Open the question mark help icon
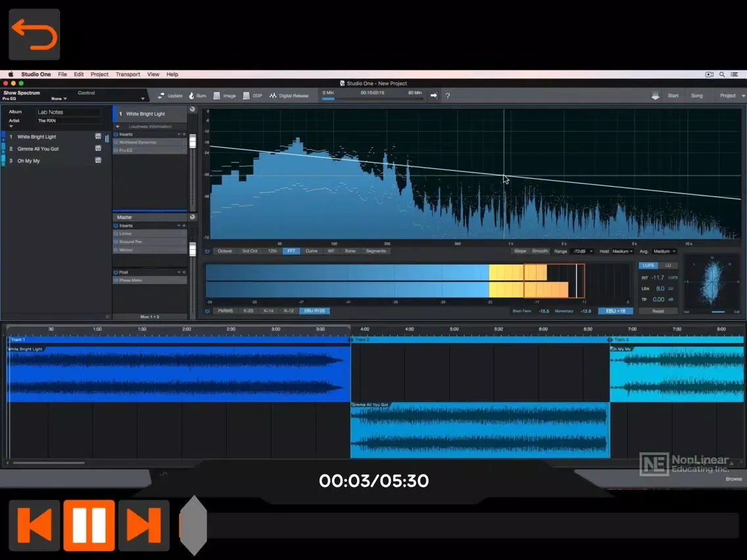 (x=447, y=96)
